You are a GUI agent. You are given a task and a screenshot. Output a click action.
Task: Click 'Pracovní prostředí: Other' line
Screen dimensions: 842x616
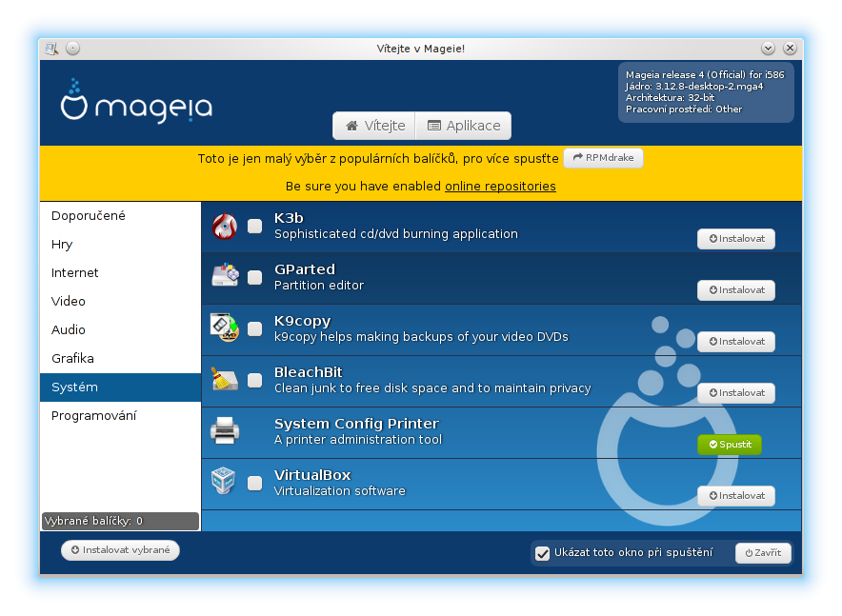point(684,109)
